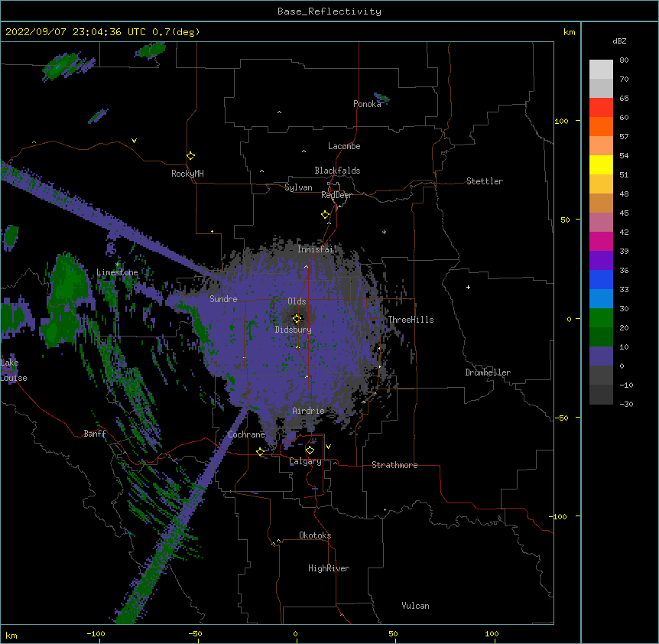
Task: Click the yellow diamond marker above Calgary
Action: [310, 450]
